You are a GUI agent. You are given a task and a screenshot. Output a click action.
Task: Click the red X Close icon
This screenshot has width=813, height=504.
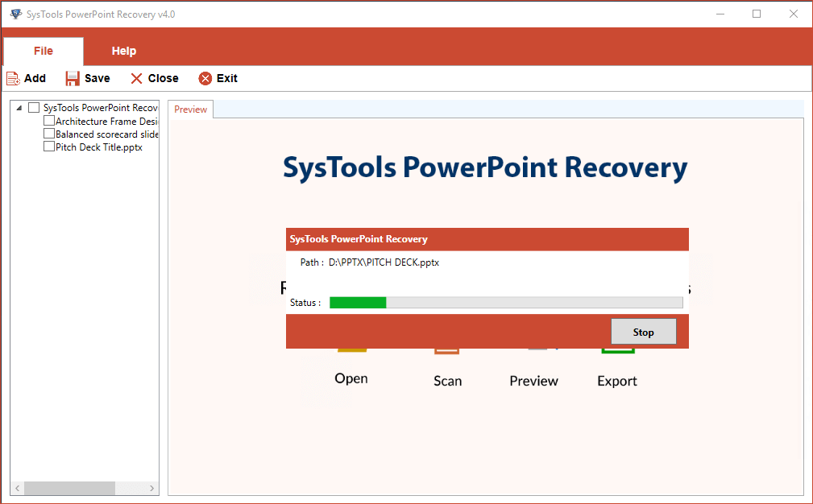coord(136,78)
